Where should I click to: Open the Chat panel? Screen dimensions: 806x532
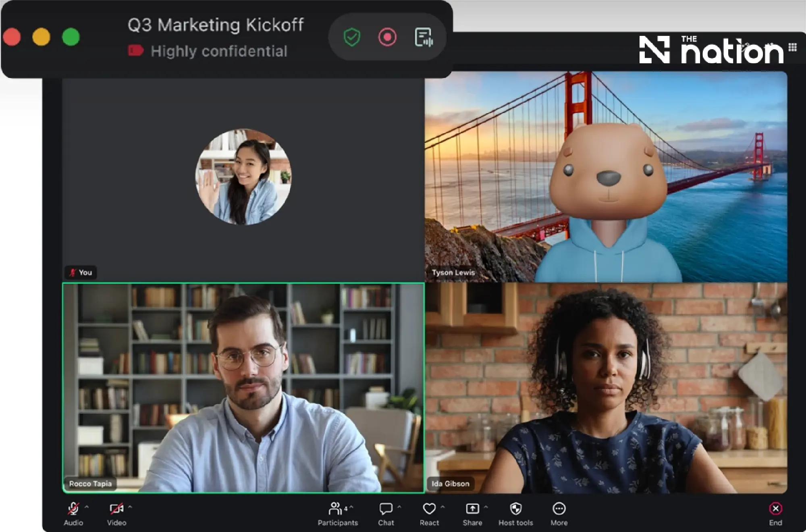386,514
